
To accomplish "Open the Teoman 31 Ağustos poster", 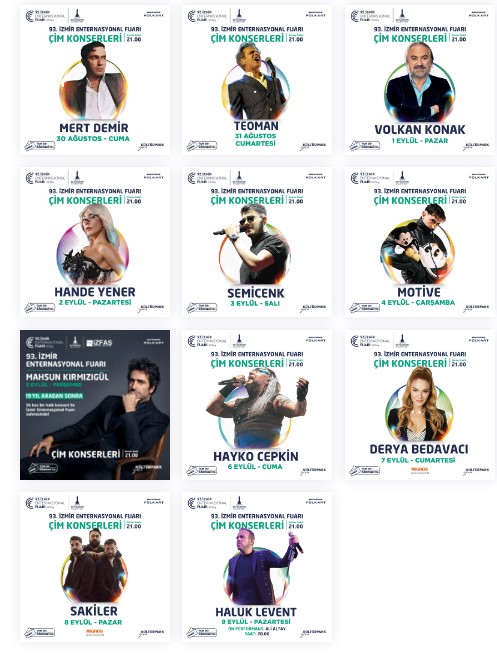I will click(257, 80).
